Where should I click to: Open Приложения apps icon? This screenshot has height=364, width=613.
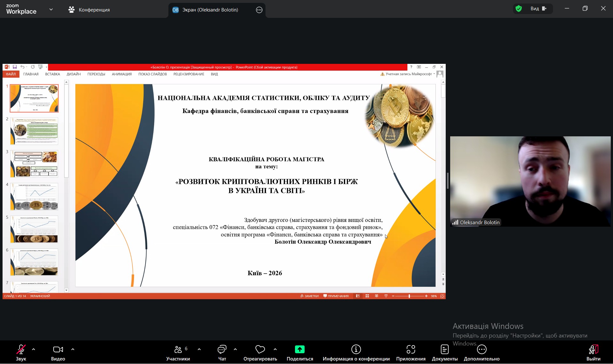411,350
